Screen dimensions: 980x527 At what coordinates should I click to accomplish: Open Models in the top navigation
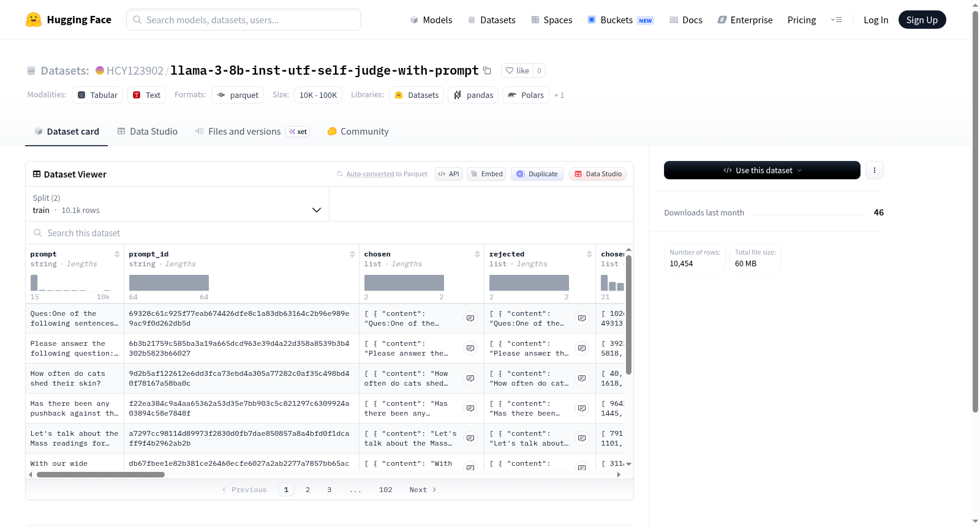(431, 20)
